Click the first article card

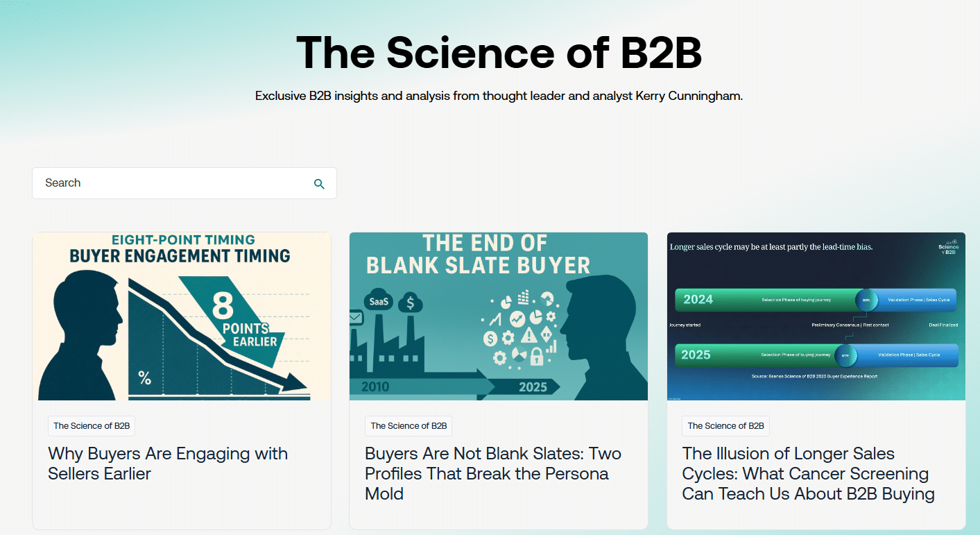pos(182,378)
